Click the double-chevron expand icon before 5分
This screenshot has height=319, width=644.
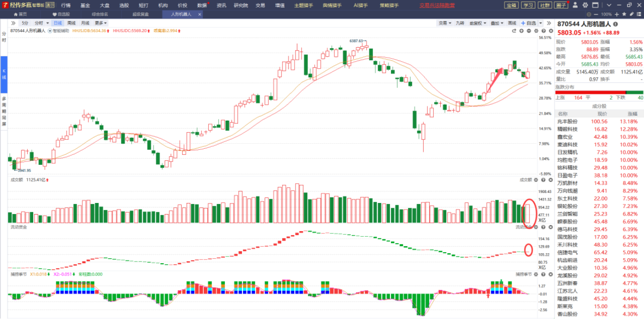point(13,23)
